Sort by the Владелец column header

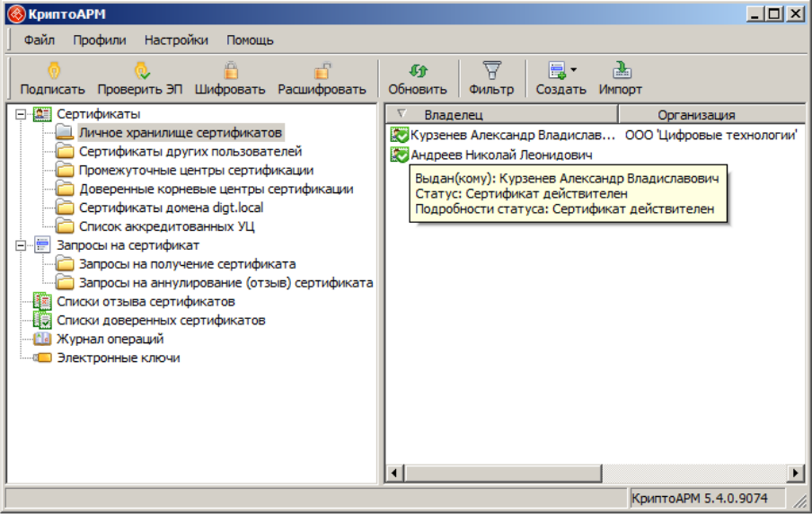[501, 114]
